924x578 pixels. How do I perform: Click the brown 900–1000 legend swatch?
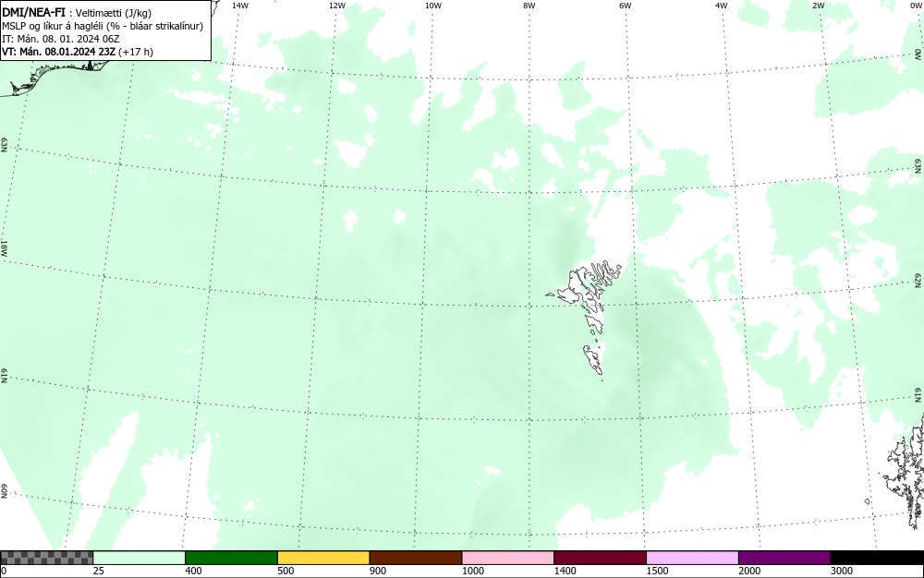click(416, 558)
